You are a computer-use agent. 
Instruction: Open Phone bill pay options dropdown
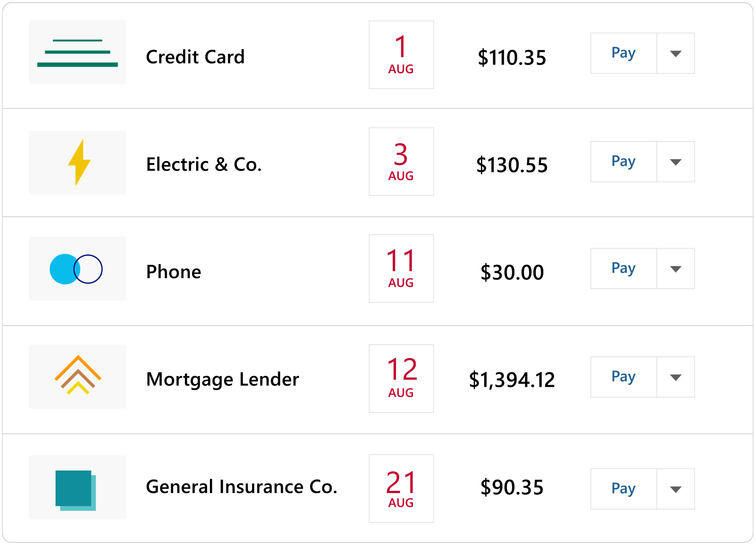click(675, 269)
